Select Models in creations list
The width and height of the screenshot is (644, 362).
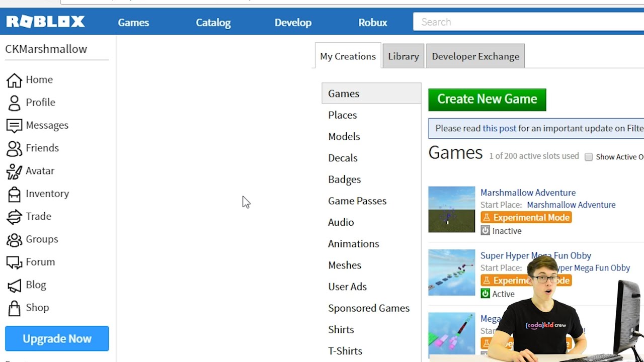(344, 137)
